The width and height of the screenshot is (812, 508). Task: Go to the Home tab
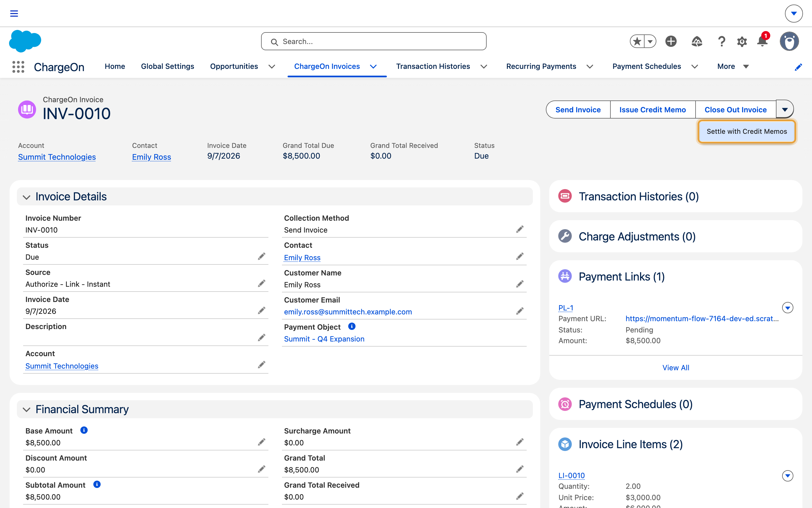tap(115, 67)
